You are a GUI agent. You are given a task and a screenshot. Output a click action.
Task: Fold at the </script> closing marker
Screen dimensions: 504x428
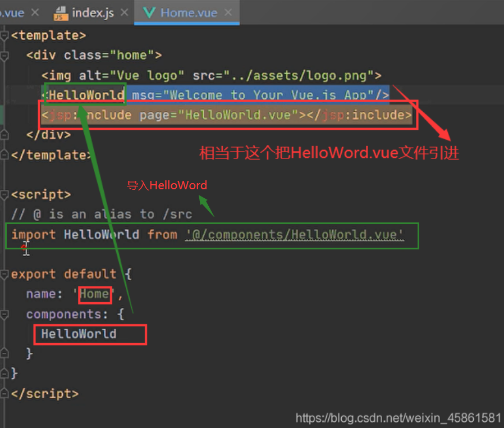(4, 393)
